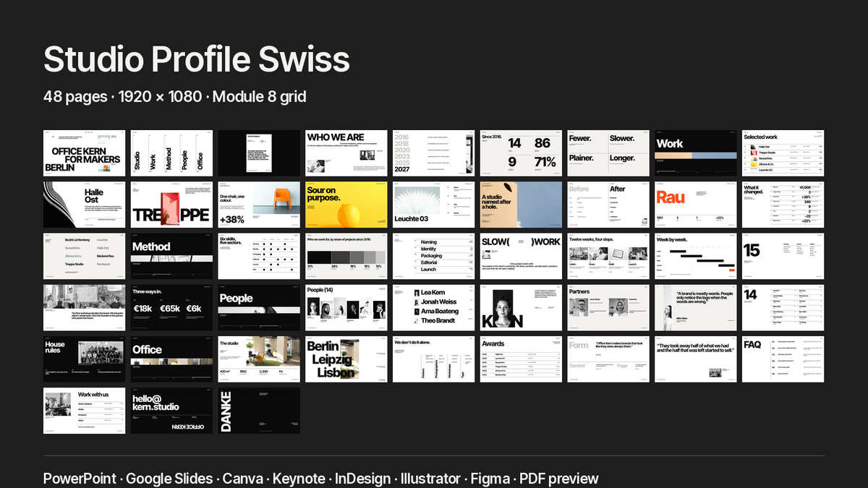Viewport: 868px width, 488px height.
Task: Select the Lea Kern, Jonah Weiss names slide
Action: coord(434,308)
